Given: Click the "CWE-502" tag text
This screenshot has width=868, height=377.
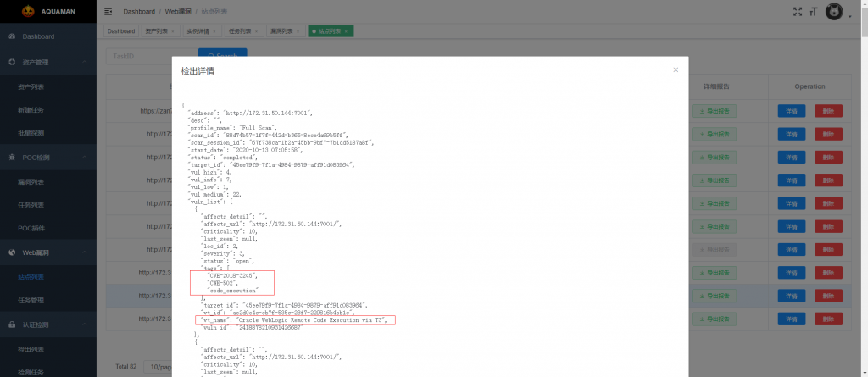Looking at the screenshot, I should 223,283.
